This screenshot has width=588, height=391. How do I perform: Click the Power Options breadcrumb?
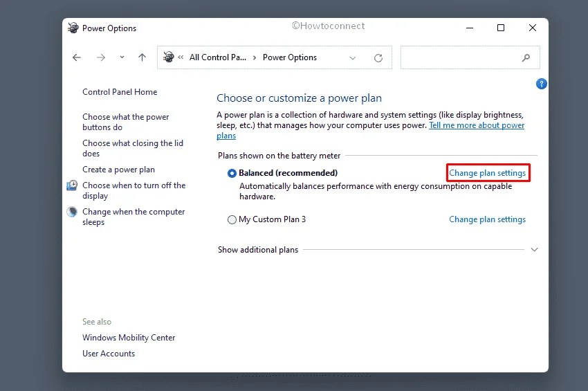[x=289, y=57]
